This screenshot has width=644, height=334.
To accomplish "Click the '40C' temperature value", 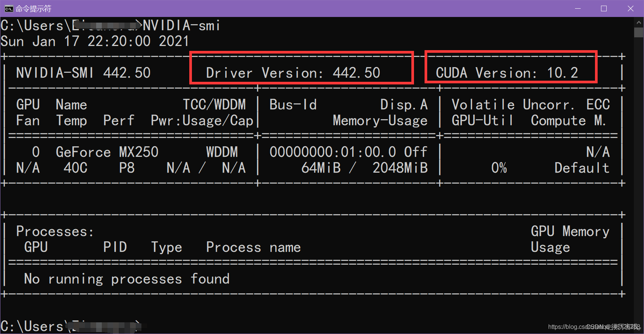I will [75, 168].
